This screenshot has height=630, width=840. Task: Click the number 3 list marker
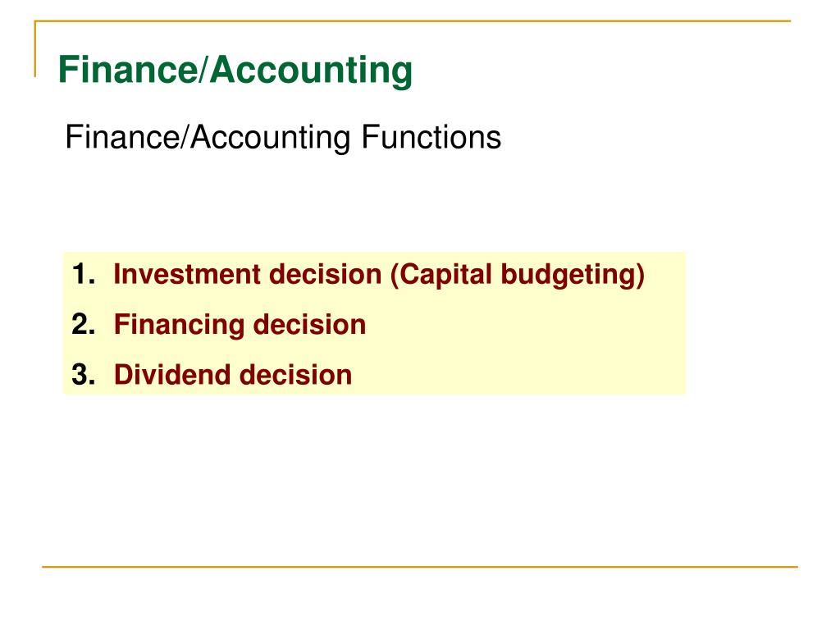[x=83, y=374]
